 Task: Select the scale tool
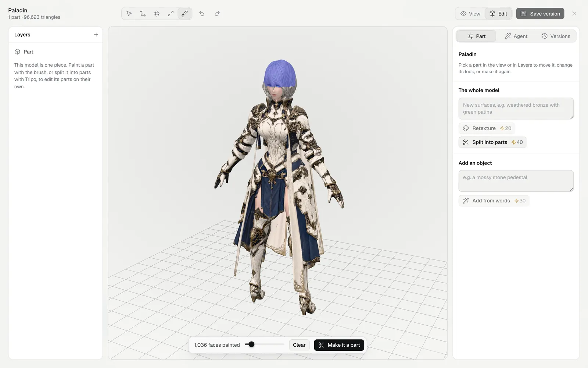171,14
